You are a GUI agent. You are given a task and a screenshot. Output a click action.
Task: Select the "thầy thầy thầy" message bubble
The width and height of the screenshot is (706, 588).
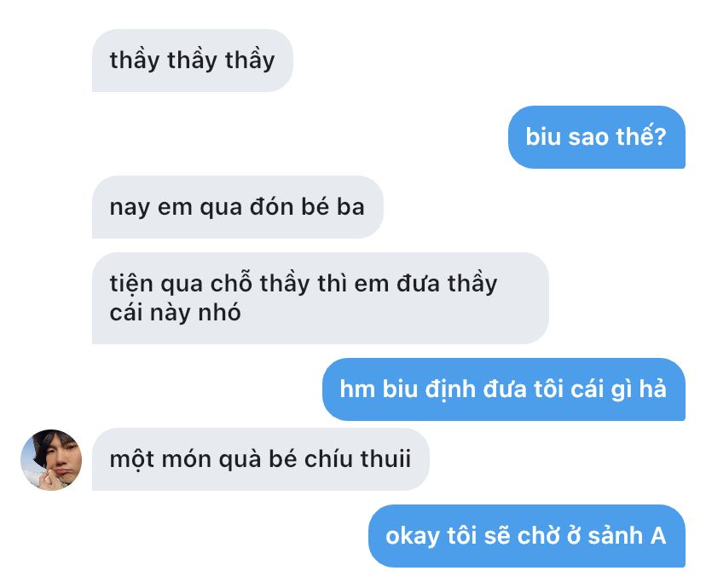coord(193,61)
